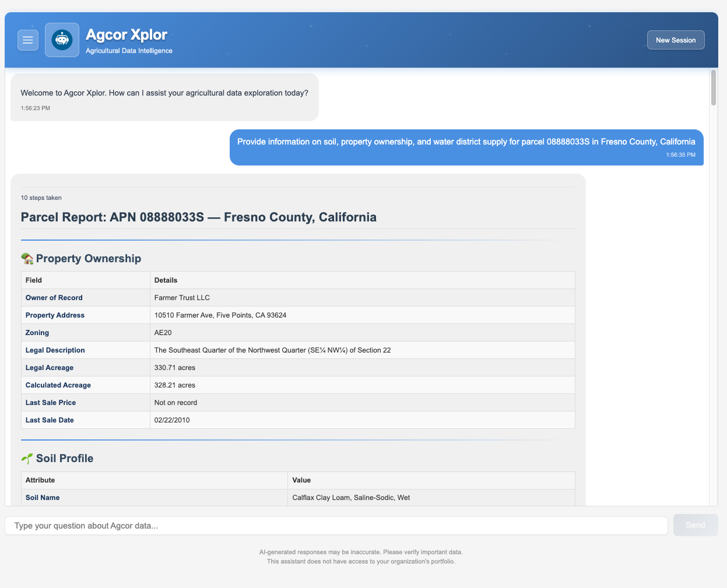
Task: Select the Southeast Quarter legal description text
Action: (x=273, y=350)
